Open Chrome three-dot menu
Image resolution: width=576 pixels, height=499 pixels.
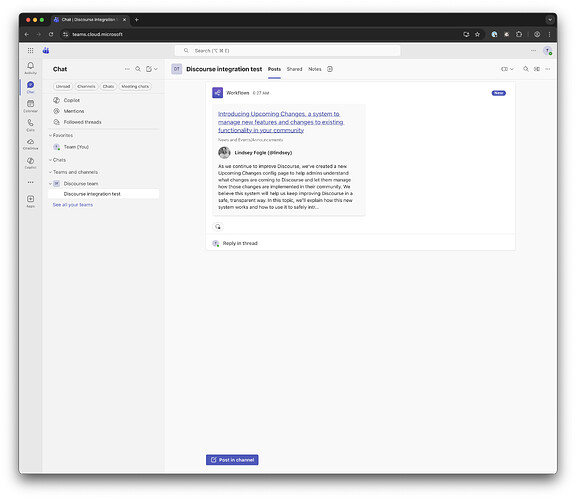[549, 34]
